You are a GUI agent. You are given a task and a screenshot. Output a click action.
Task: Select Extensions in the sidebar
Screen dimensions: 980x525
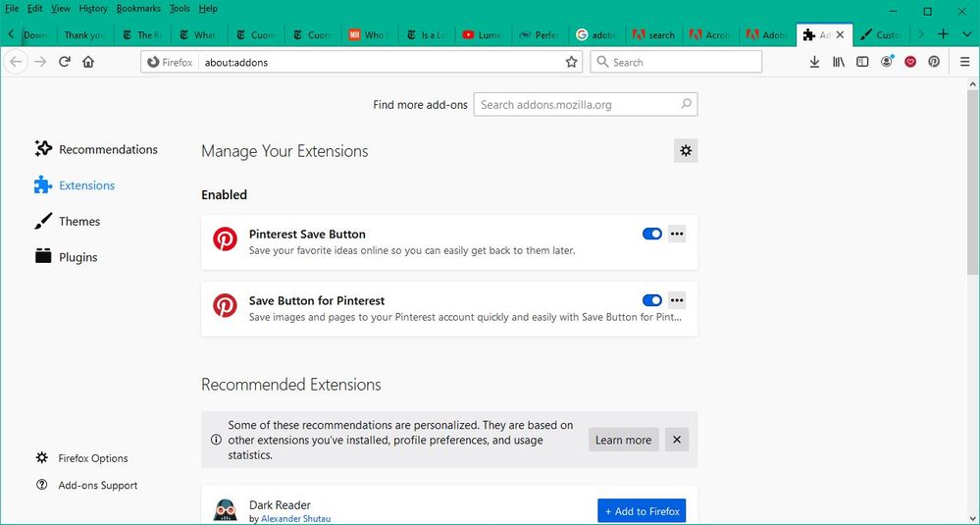point(75,185)
